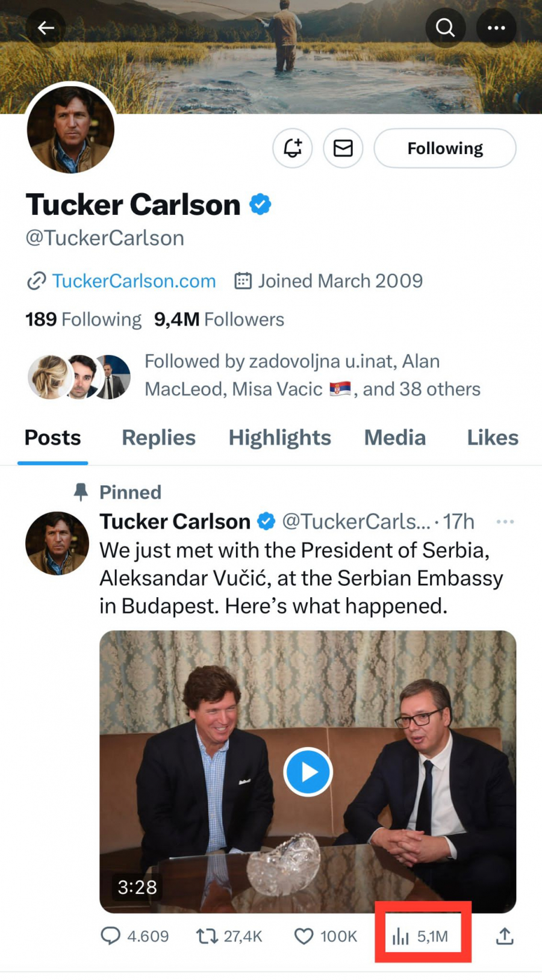The image size is (542, 980).
Task: Send a direct message via envelope icon
Action: pyautogui.click(x=343, y=148)
